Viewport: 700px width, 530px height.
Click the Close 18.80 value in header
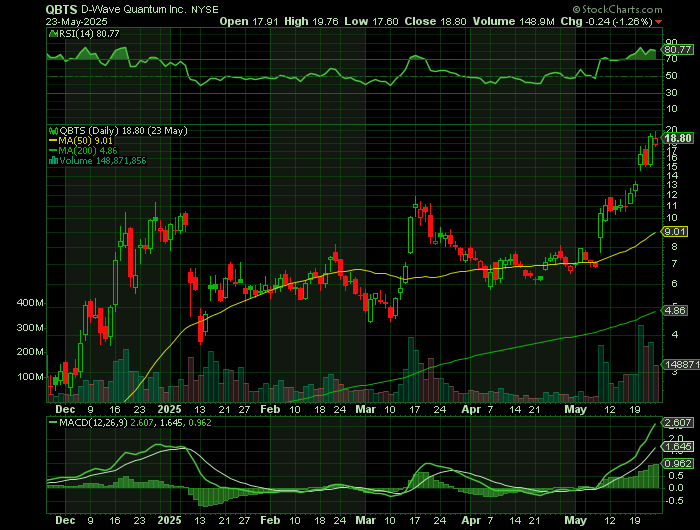click(x=436, y=21)
